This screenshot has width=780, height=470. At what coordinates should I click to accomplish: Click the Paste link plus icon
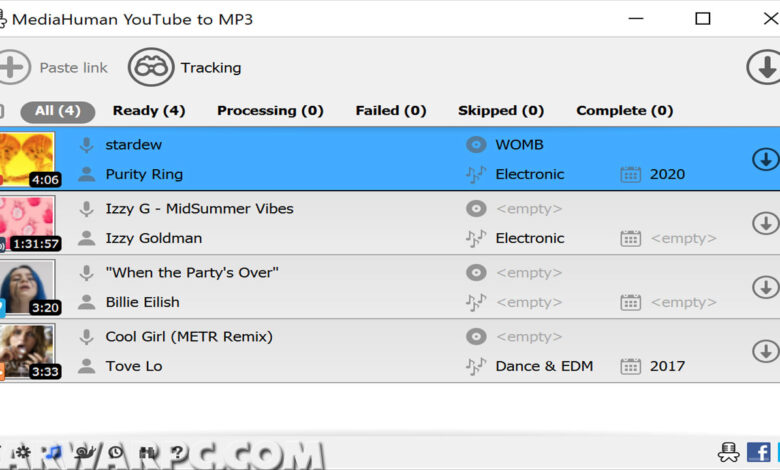pyautogui.click(x=13, y=67)
